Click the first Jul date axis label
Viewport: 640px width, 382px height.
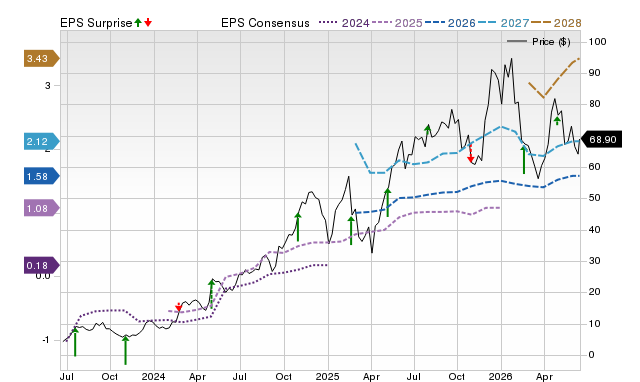67,376
